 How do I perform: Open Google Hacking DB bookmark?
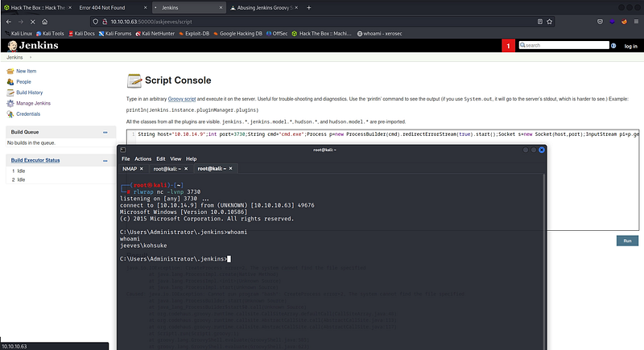coord(237,34)
